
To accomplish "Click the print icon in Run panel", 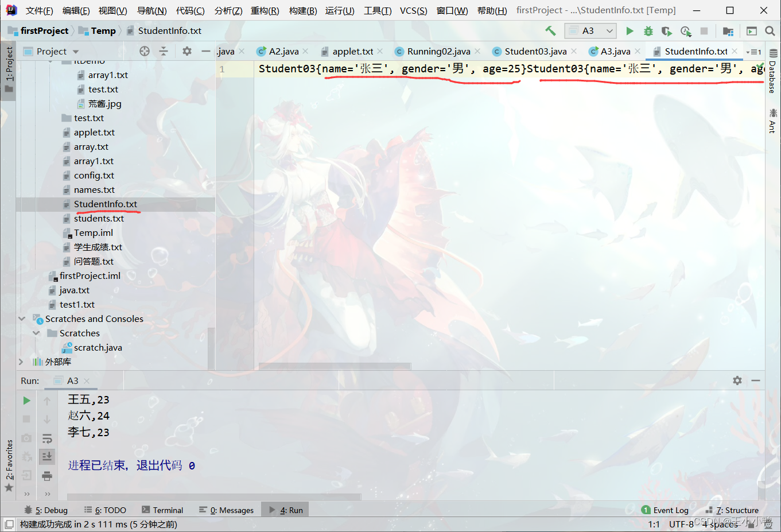I will [47, 476].
